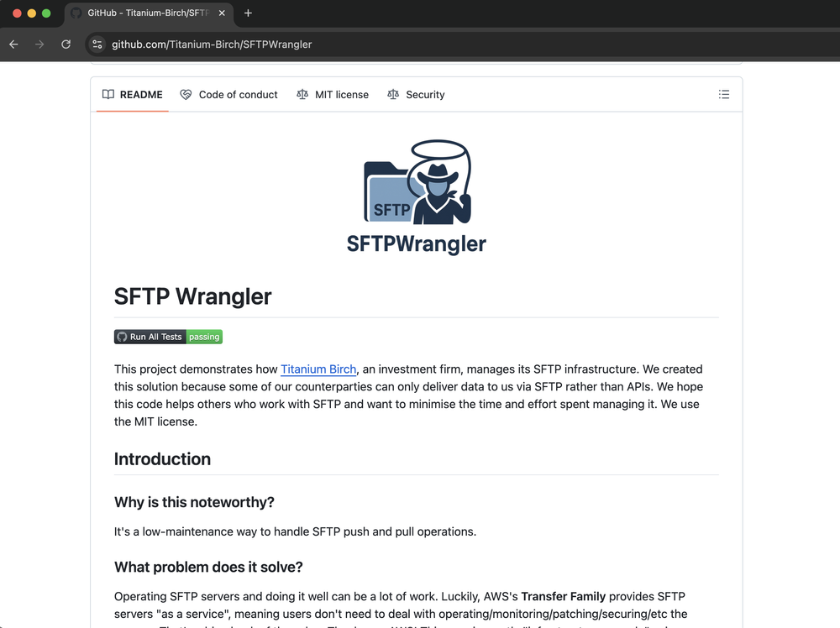
Task: Click the macOS green maximize window button
Action: pos(46,13)
